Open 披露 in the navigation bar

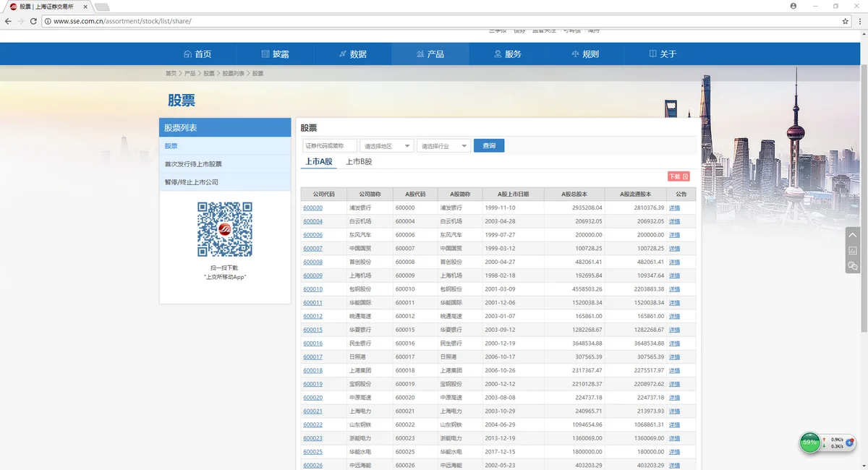[x=275, y=54]
